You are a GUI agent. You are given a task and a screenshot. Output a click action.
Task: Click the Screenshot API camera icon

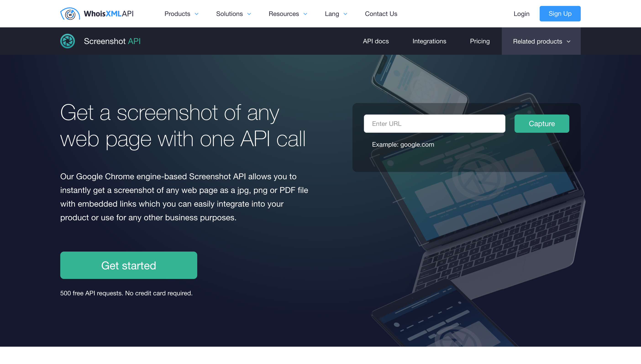click(68, 41)
